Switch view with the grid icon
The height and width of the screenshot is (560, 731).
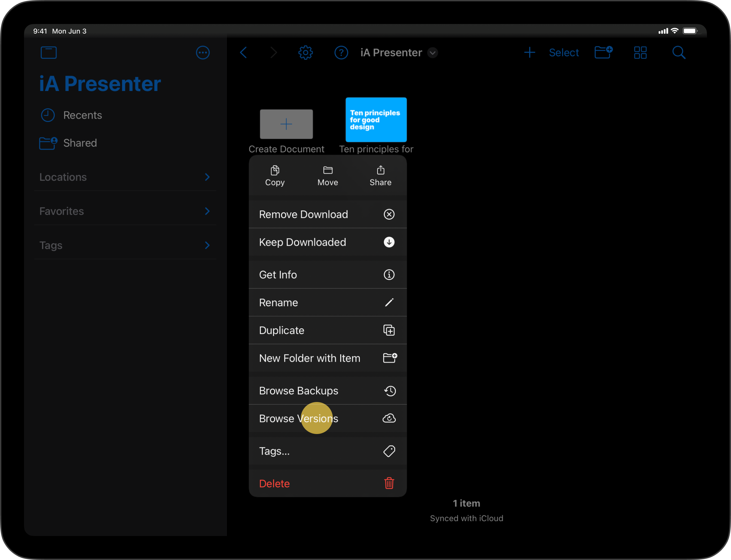point(640,53)
